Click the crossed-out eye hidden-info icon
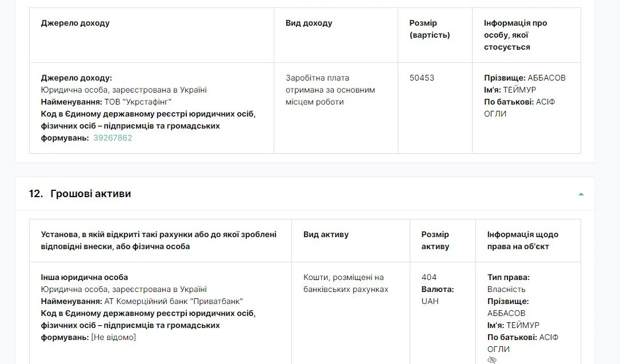This screenshot has height=364, width=620. point(492,360)
